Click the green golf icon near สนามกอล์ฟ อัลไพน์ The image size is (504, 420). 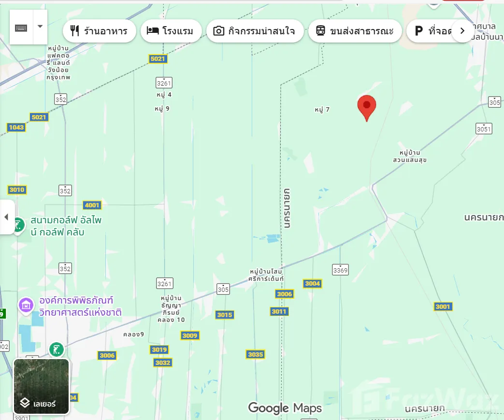click(x=19, y=225)
